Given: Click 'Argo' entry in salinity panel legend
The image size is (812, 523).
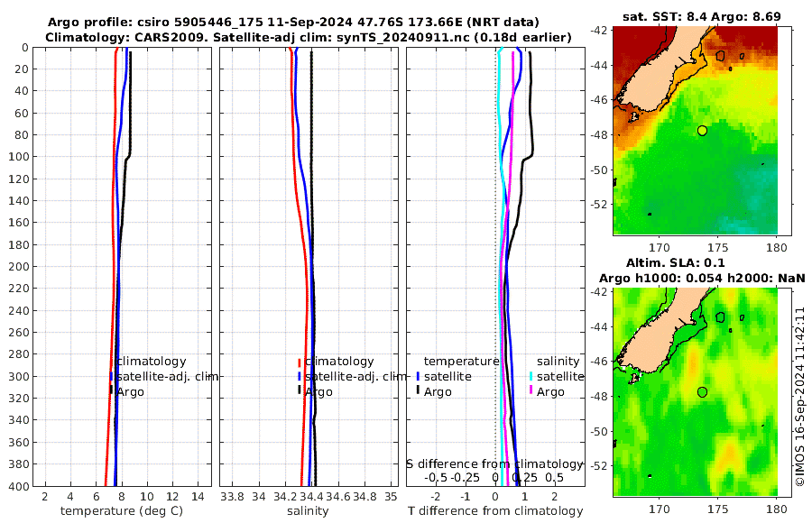Looking at the screenshot, I should coord(318,392).
